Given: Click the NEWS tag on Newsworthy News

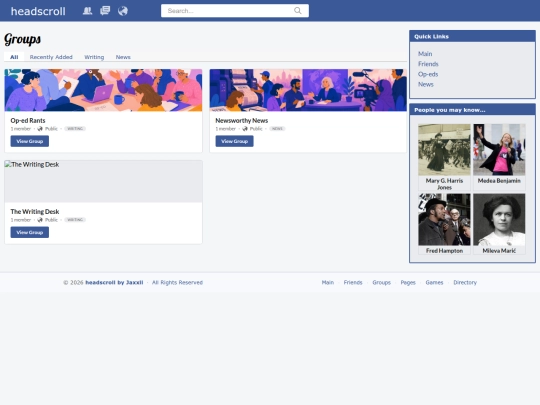Looking at the screenshot, I should coord(277,129).
